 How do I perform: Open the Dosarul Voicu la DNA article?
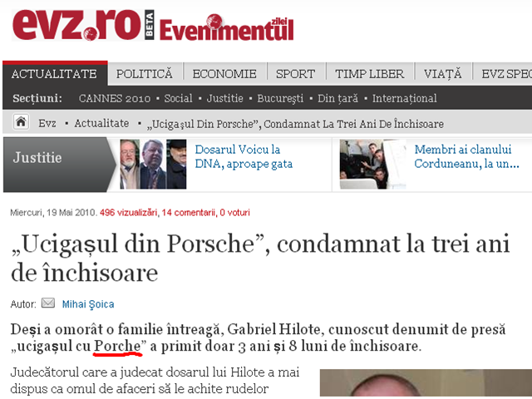[244, 157]
